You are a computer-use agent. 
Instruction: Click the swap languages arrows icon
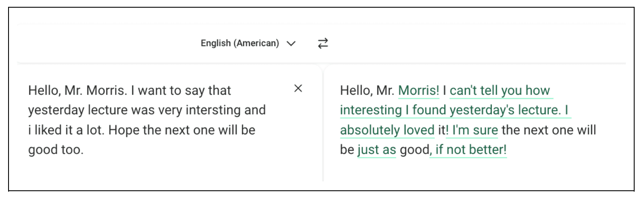click(323, 43)
